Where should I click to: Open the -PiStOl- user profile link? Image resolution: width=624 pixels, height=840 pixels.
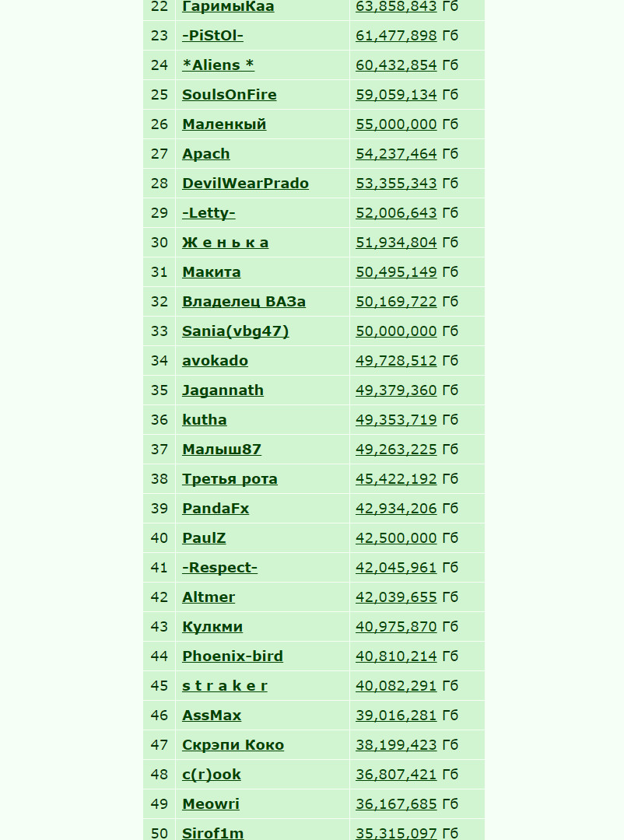(212, 35)
